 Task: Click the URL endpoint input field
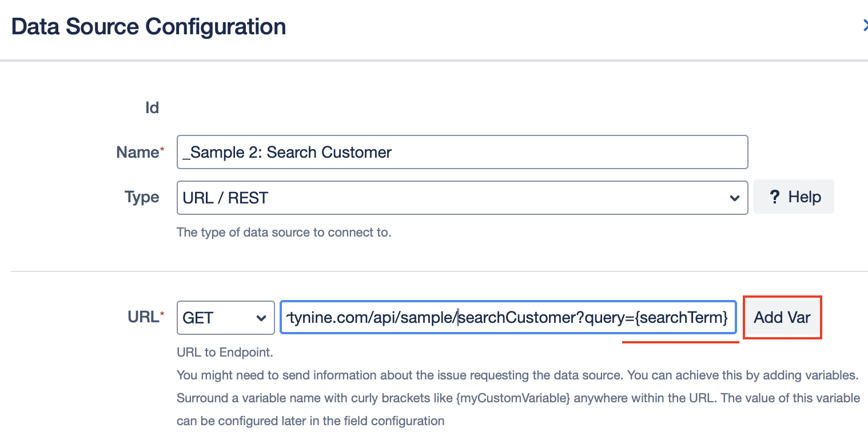[508, 318]
